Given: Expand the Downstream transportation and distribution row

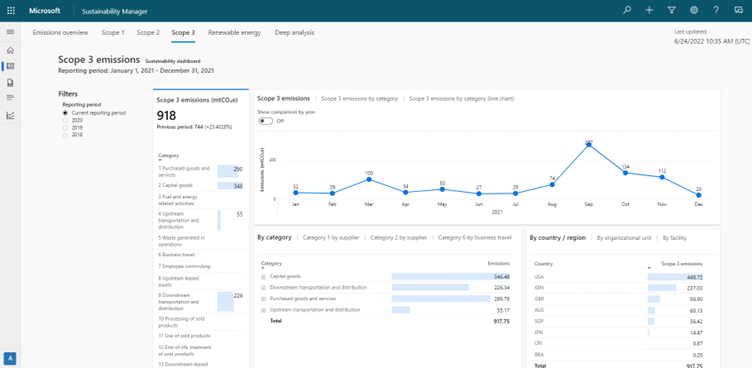Looking at the screenshot, I should click(x=263, y=288).
